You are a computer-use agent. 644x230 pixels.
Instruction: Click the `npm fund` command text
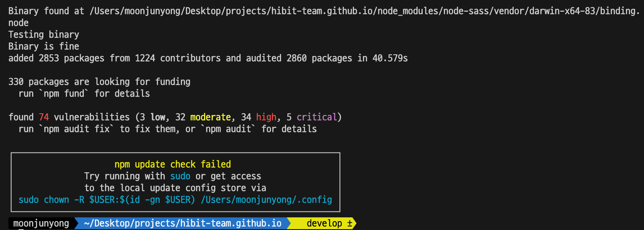tap(64, 94)
